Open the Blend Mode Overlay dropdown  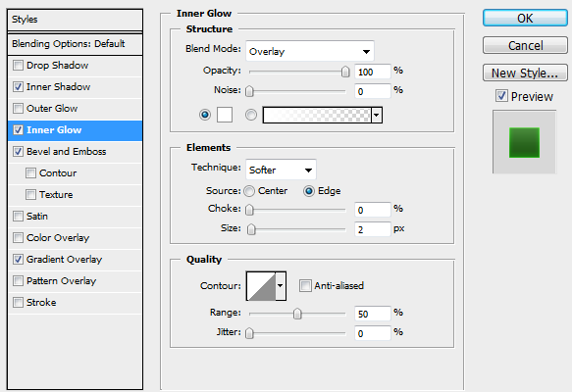click(310, 51)
